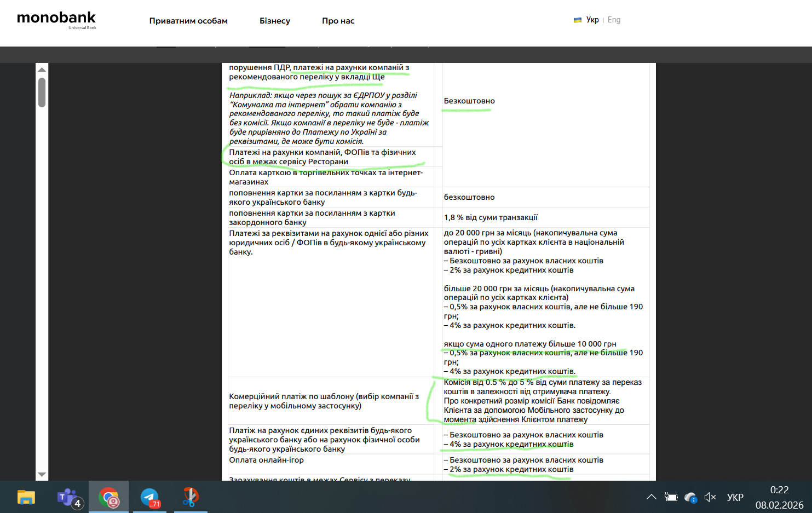Image resolution: width=812 pixels, height=513 pixels.
Task: Click "1,8 % від суми транзакції"
Action: click(491, 217)
